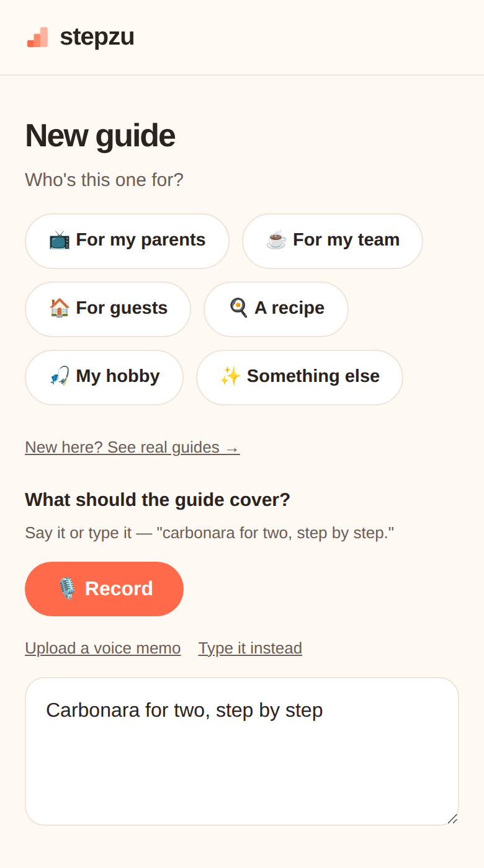Open Upload a voice memo link

(x=103, y=648)
